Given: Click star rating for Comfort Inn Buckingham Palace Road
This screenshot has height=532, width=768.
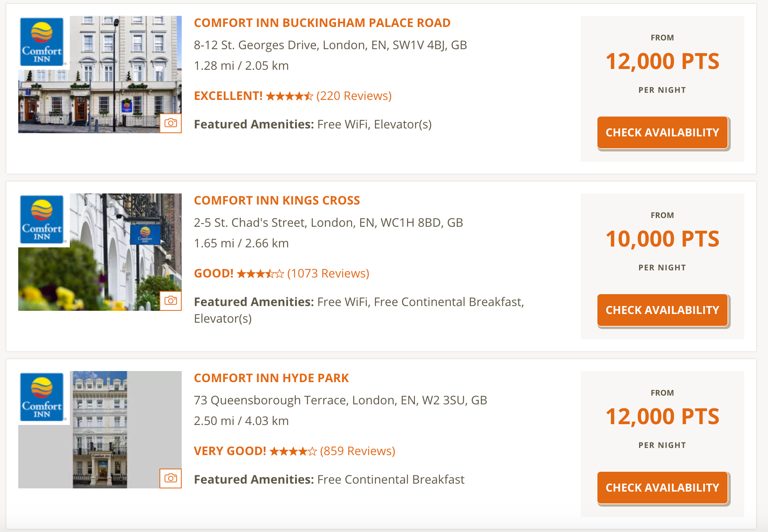Looking at the screenshot, I should pyautogui.click(x=289, y=96).
